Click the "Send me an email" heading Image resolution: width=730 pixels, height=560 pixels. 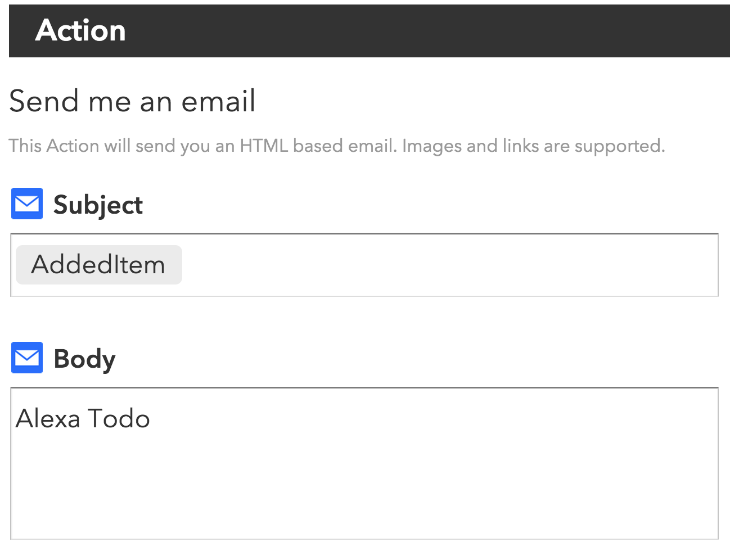[132, 101]
